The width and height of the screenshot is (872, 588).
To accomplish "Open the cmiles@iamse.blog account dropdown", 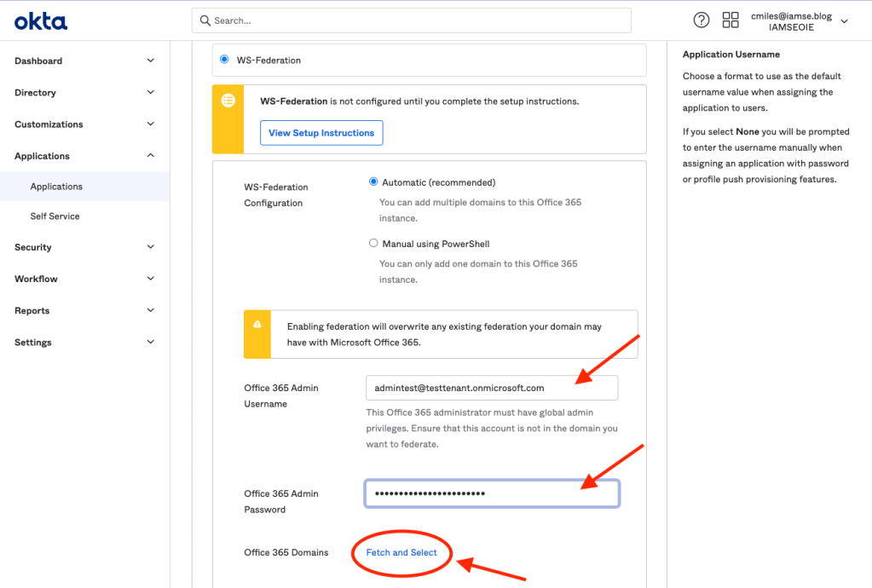I will [792, 20].
